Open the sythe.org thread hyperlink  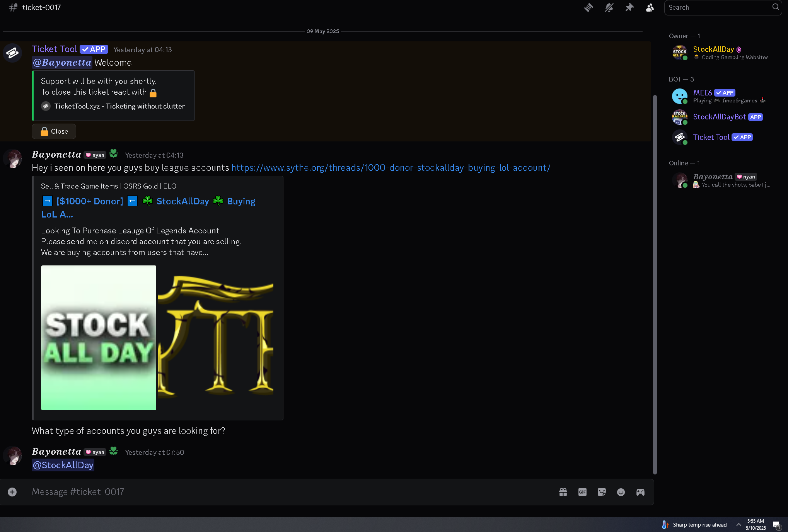[391, 168]
